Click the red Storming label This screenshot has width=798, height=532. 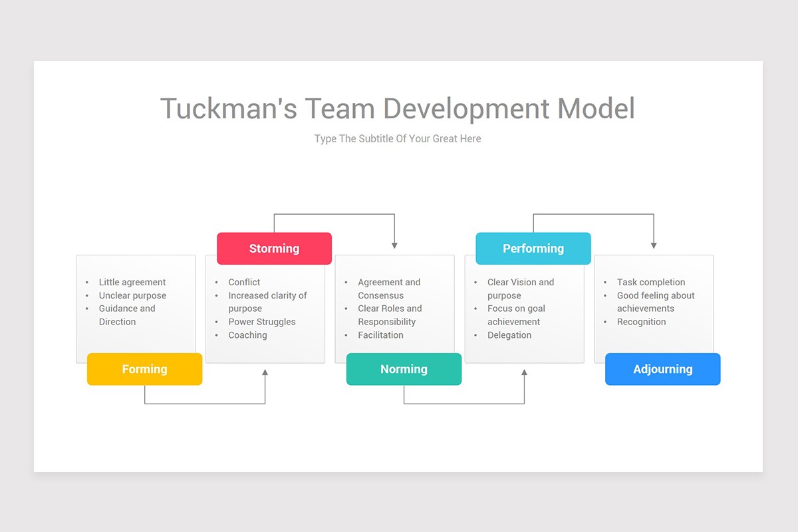pos(274,248)
